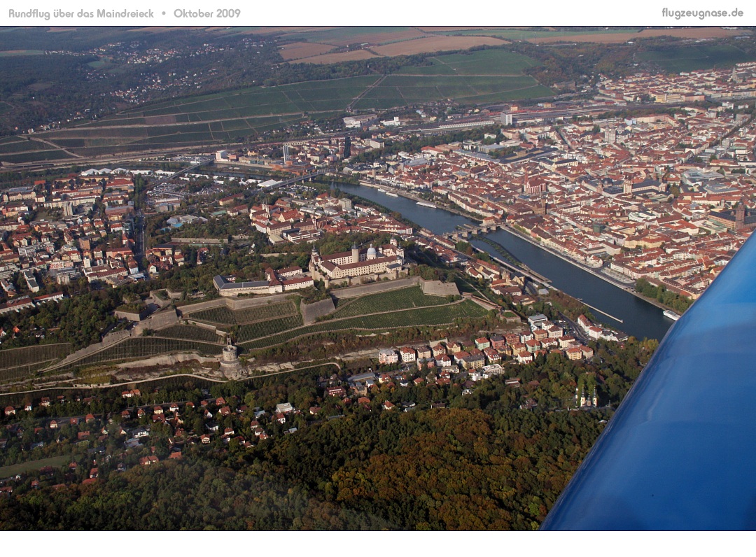Click the "Oktober 2009" date in the header
Viewport: 756px width, 557px height.
(206, 13)
